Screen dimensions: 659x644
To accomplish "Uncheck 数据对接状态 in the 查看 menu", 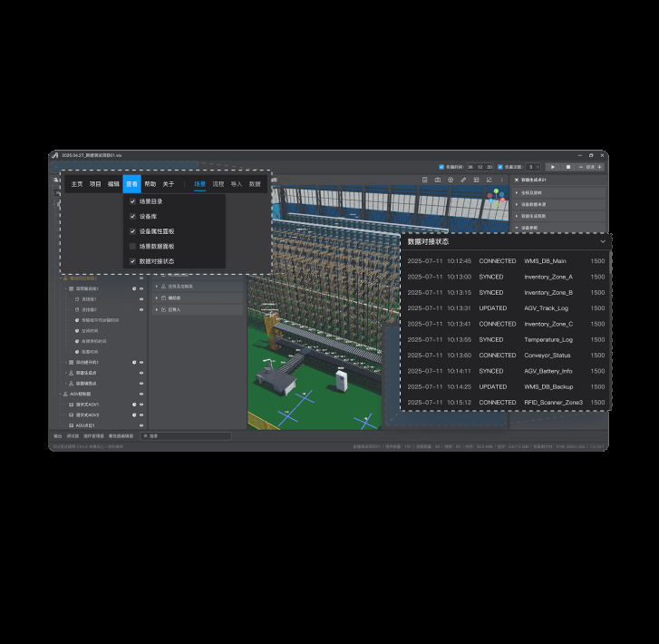I will (132, 261).
